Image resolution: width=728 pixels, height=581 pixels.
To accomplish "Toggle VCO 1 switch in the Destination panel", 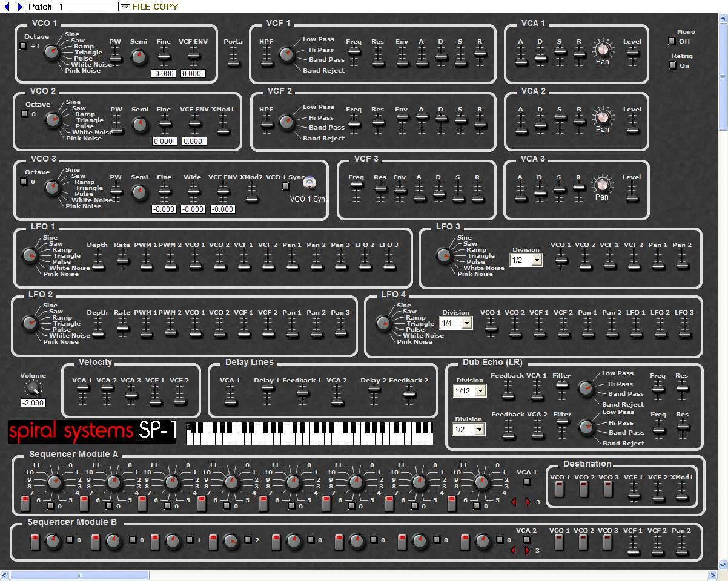I will (x=560, y=489).
